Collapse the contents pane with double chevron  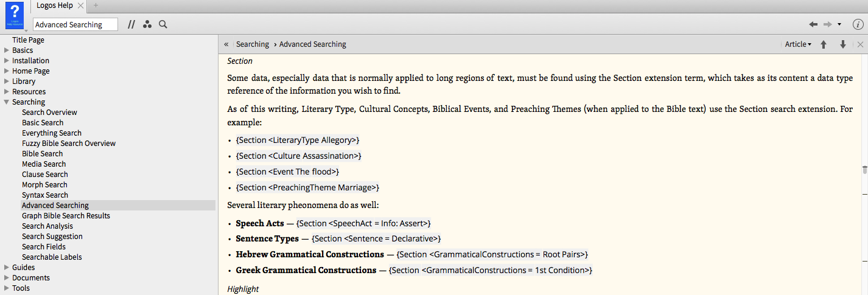(226, 44)
